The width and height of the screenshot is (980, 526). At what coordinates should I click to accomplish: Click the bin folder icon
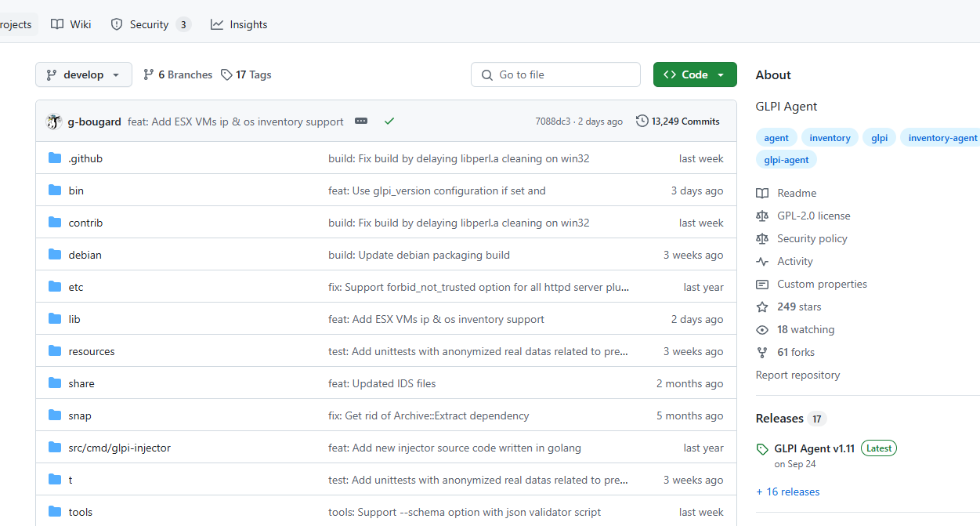pos(55,190)
